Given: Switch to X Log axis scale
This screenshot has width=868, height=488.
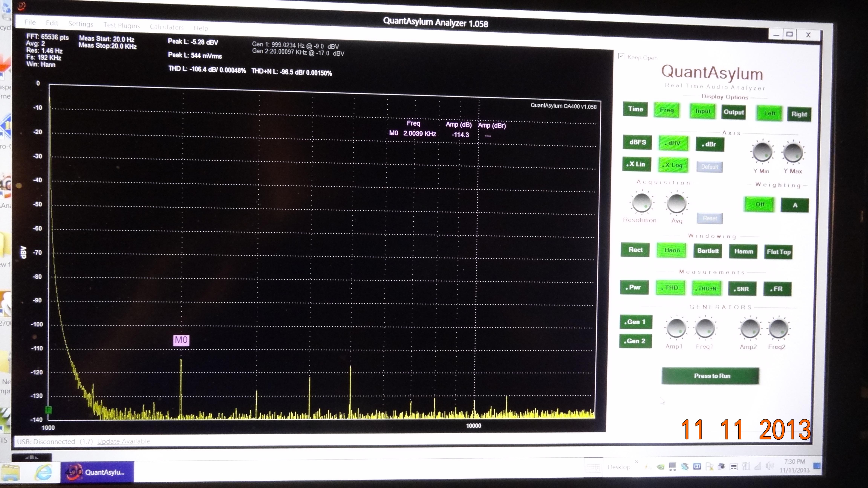Looking at the screenshot, I should tap(673, 165).
